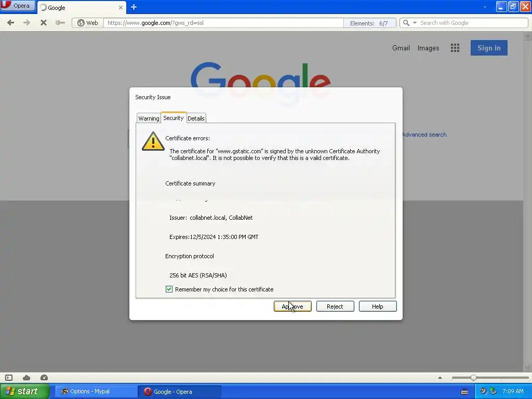
Task: Click the Certificate summary heading
Action: (190, 183)
